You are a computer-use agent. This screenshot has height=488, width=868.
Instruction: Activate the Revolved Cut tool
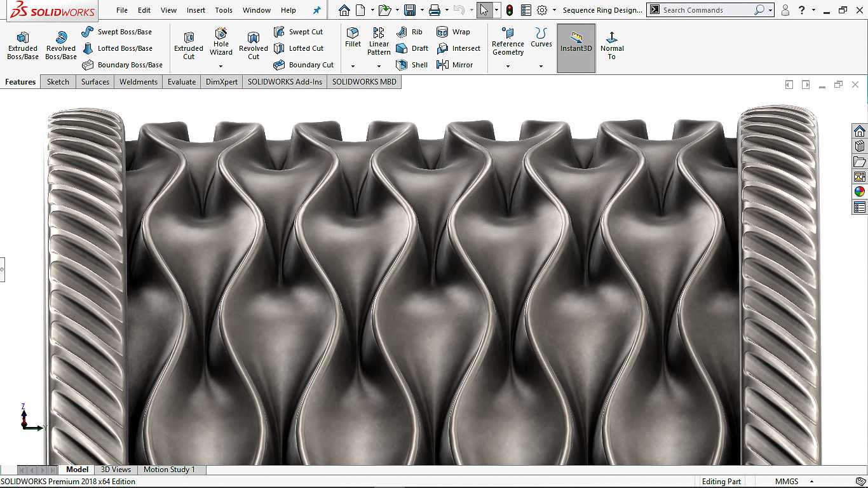pyautogui.click(x=254, y=46)
